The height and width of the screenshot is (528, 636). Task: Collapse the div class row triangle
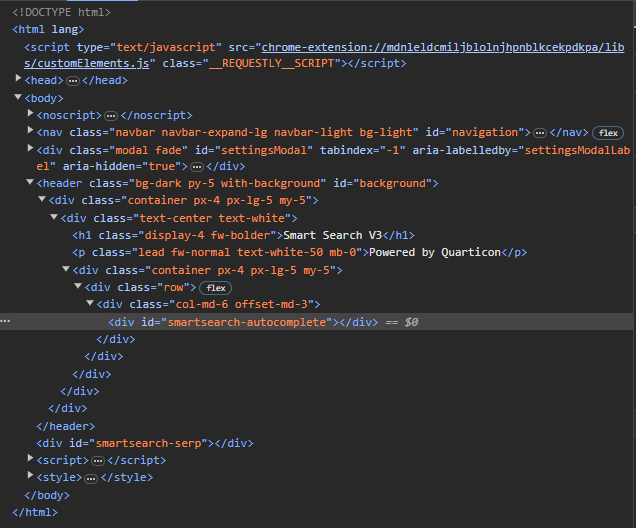78,286
